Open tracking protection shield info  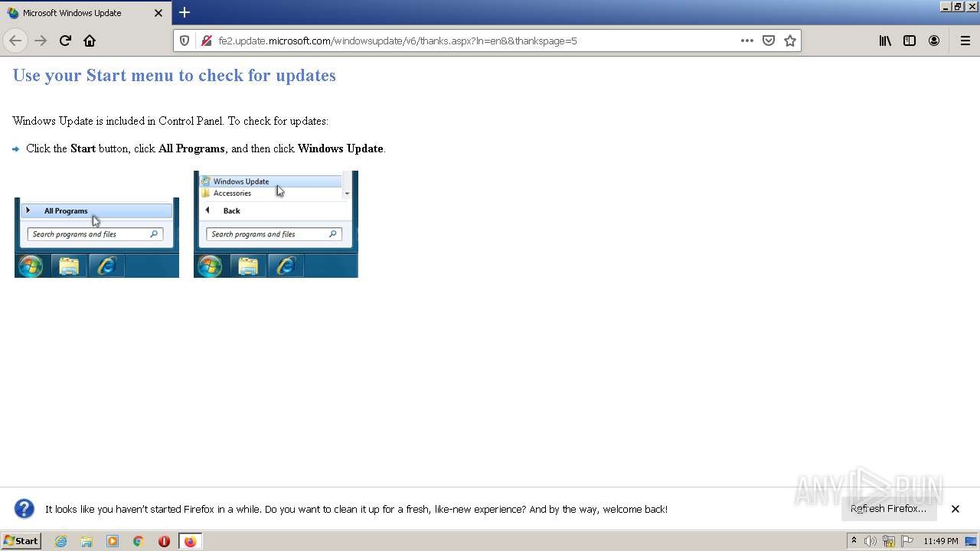[x=185, y=41]
